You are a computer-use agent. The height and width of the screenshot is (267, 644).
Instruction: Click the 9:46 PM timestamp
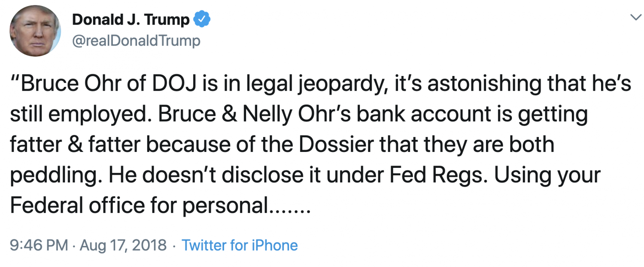[39, 246]
